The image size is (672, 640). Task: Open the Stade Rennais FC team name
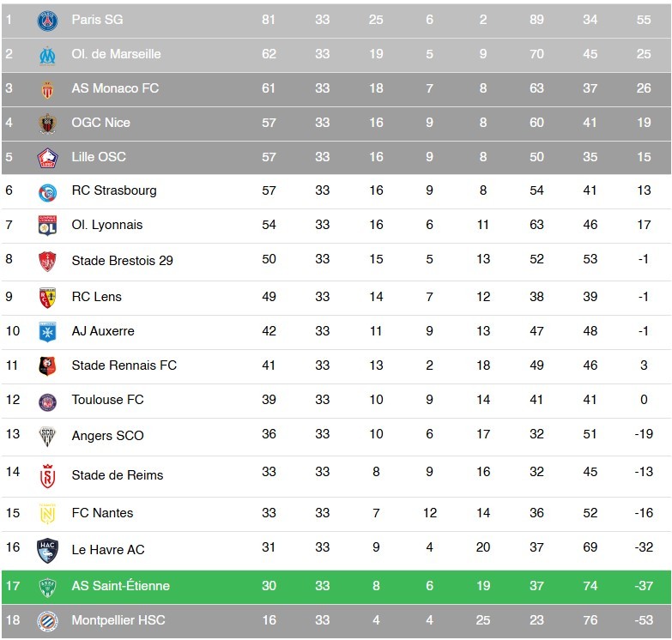124,365
